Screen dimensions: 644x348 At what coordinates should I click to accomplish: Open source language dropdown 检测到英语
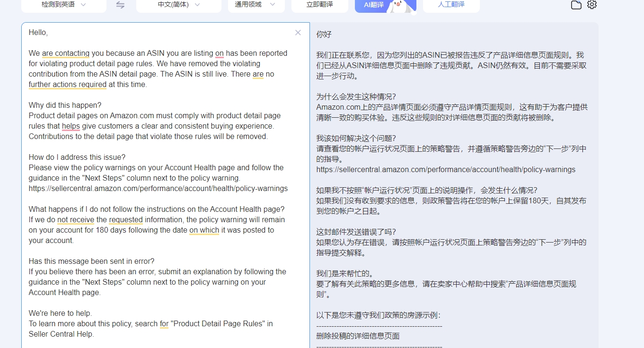pyautogui.click(x=64, y=5)
